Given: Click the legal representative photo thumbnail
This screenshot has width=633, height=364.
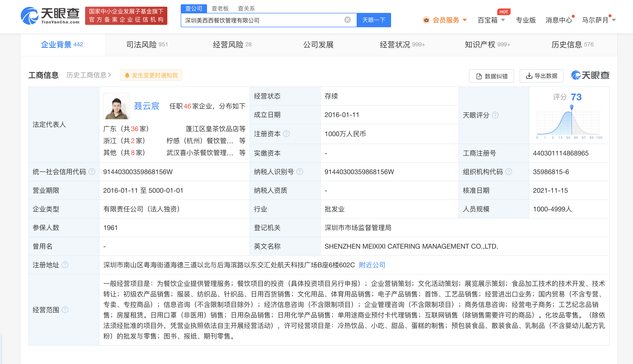Looking at the screenshot, I should 117,106.
